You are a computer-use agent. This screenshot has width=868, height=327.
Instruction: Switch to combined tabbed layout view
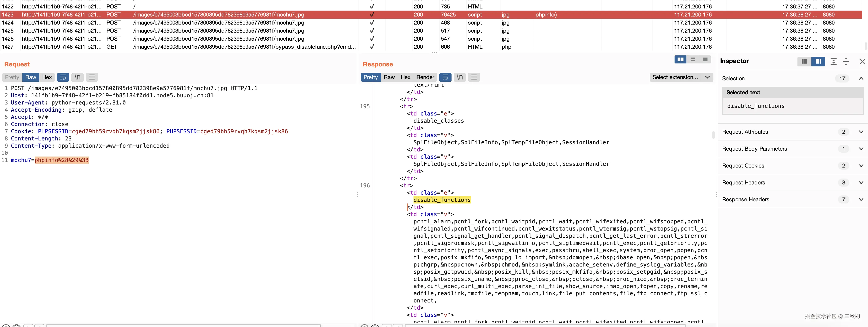click(705, 59)
